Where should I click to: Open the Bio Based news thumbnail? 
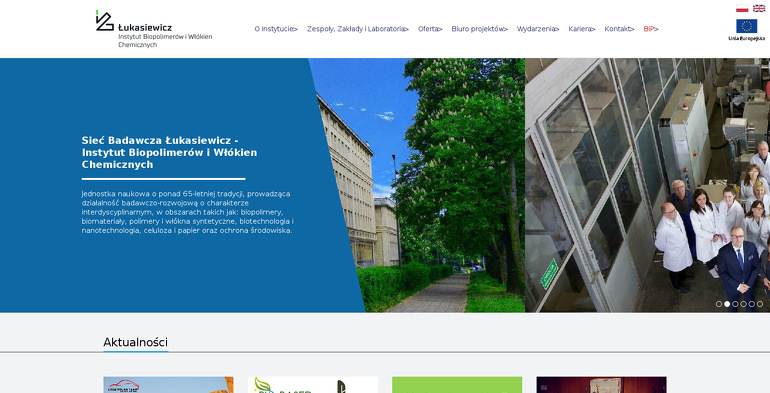[313, 385]
